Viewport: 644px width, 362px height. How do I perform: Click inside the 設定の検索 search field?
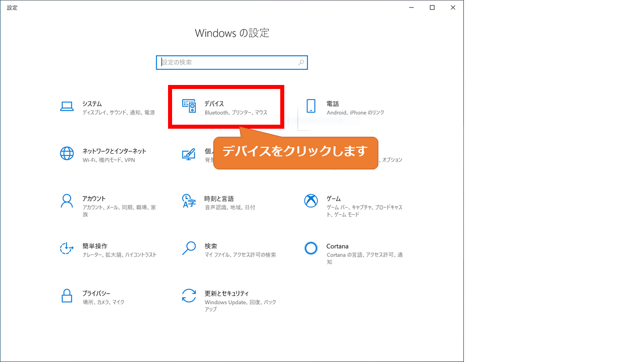pyautogui.click(x=232, y=62)
